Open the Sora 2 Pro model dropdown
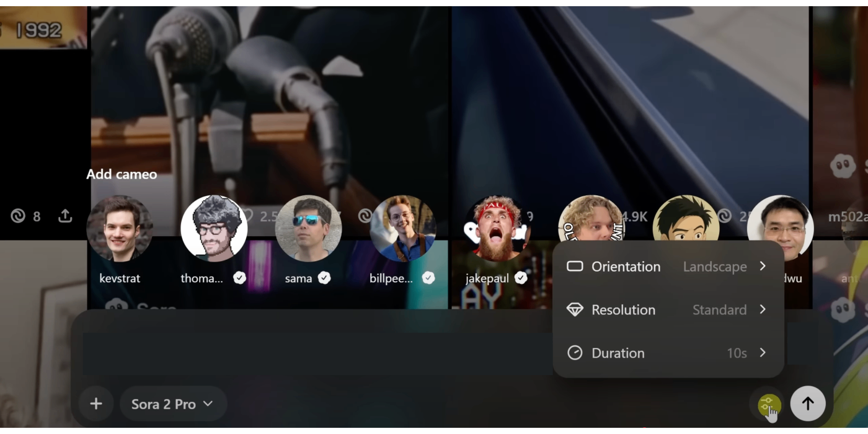This screenshot has width=868, height=434. 173,404
